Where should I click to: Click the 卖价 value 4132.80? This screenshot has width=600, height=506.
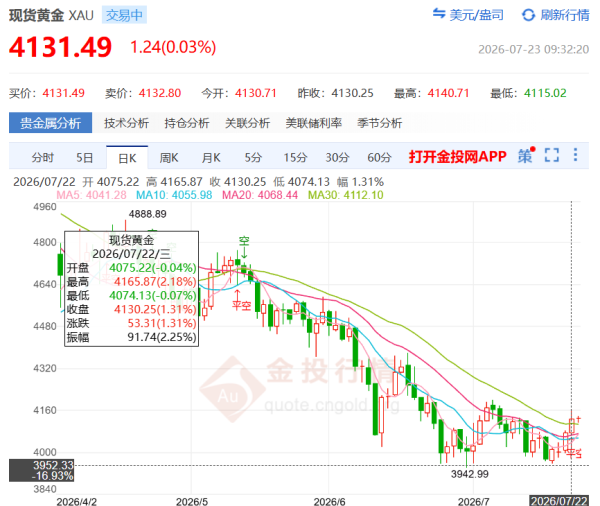[160, 93]
